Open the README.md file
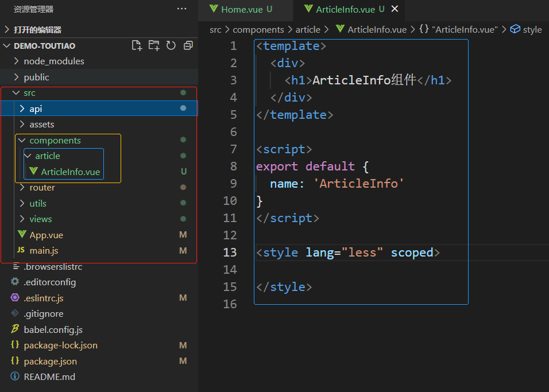The width and height of the screenshot is (549, 392). tap(49, 377)
